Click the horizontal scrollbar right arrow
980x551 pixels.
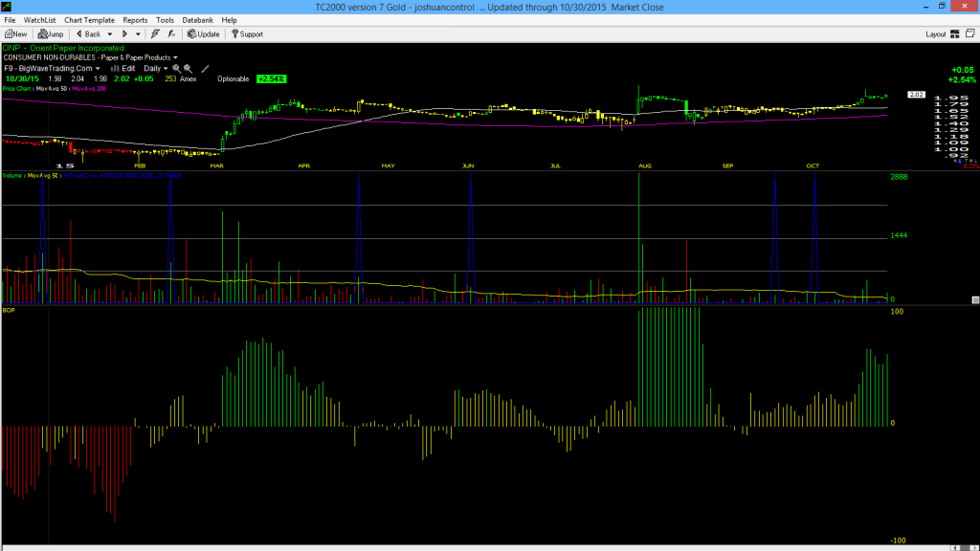[973, 548]
